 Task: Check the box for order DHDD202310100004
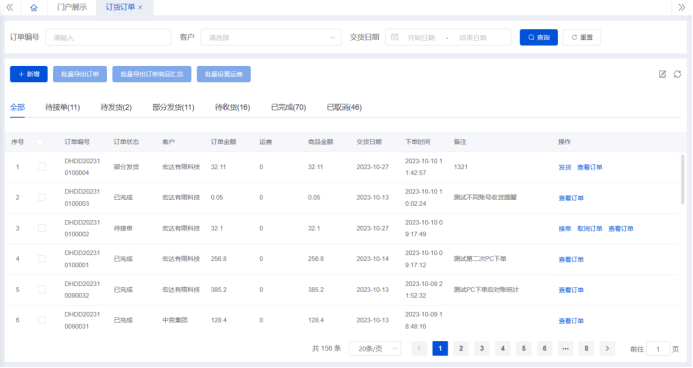42,167
